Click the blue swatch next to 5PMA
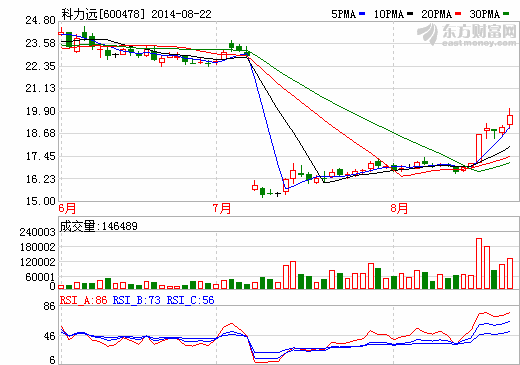Screen dimensions: 520x365 click(362, 14)
